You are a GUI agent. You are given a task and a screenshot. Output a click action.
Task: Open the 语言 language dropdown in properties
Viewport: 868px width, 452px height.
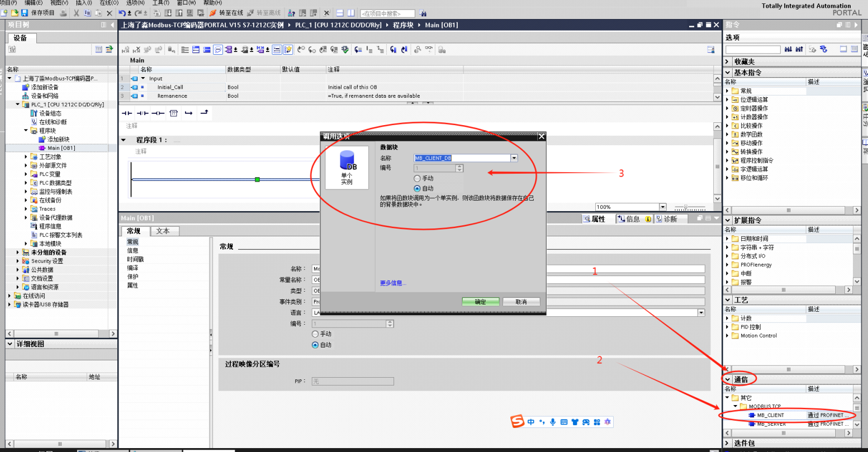tap(701, 313)
